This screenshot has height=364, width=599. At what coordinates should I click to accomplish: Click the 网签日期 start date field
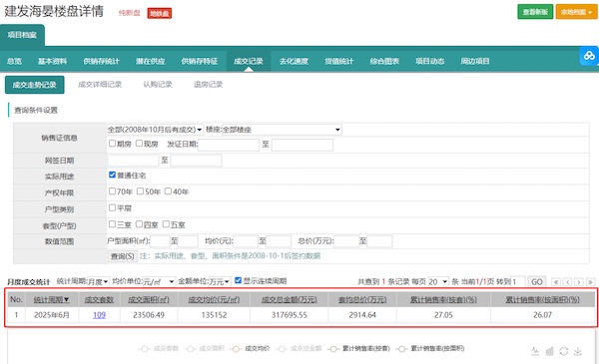tap(133, 161)
